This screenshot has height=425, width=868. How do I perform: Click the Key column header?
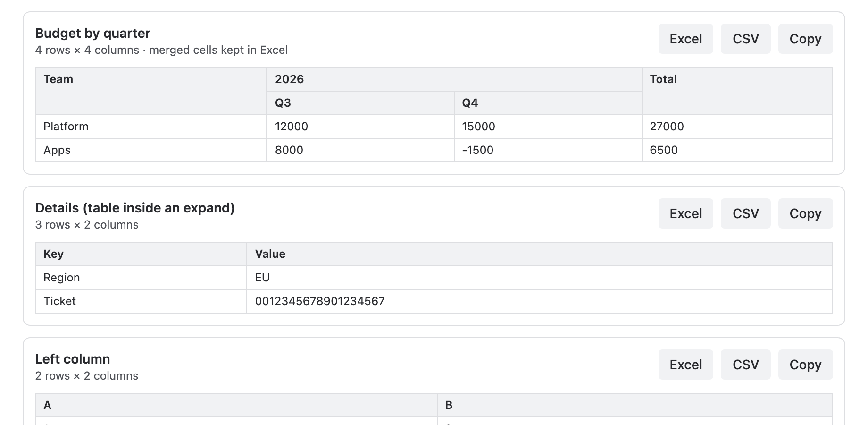(141, 254)
